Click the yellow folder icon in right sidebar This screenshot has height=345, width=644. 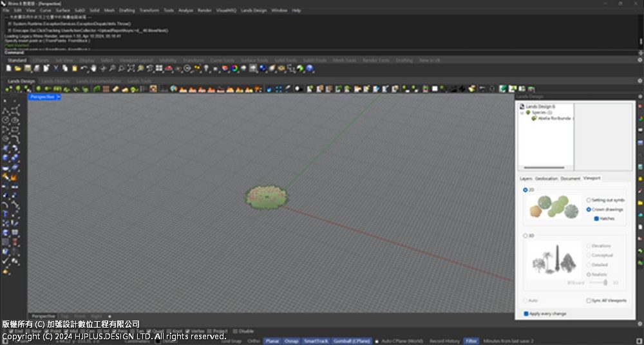[640, 203]
